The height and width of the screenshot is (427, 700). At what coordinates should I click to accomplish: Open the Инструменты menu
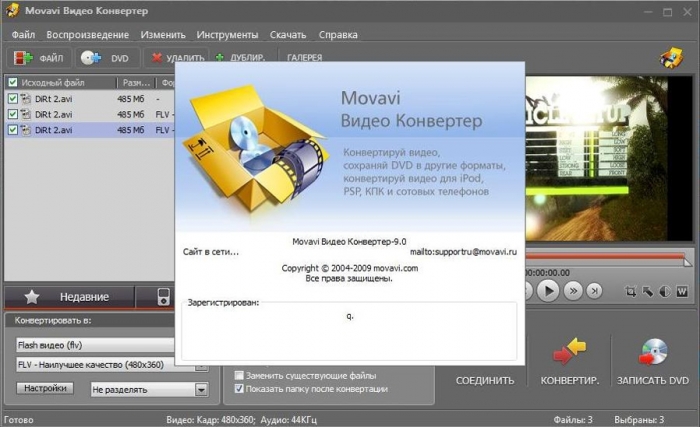199,34
